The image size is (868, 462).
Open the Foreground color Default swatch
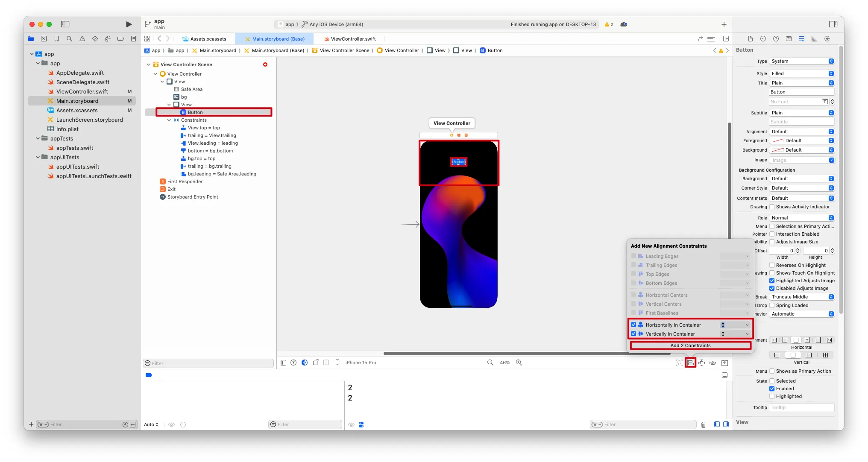[x=802, y=140]
